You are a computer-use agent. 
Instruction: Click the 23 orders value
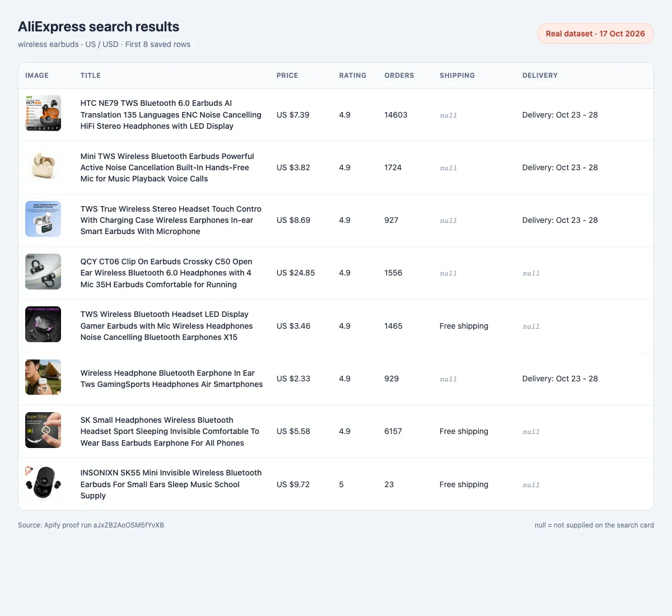(389, 484)
